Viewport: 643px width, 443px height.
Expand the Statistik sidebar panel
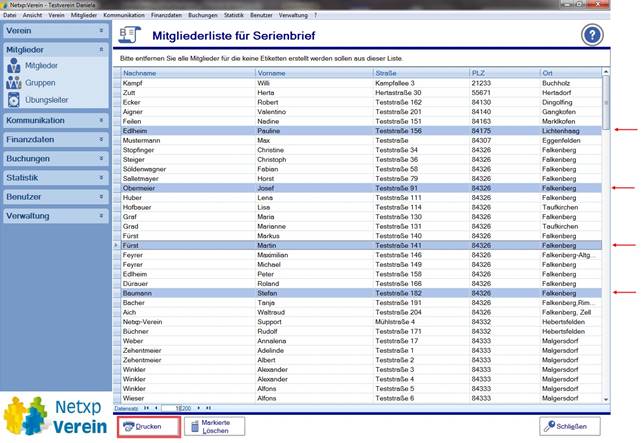pos(56,178)
